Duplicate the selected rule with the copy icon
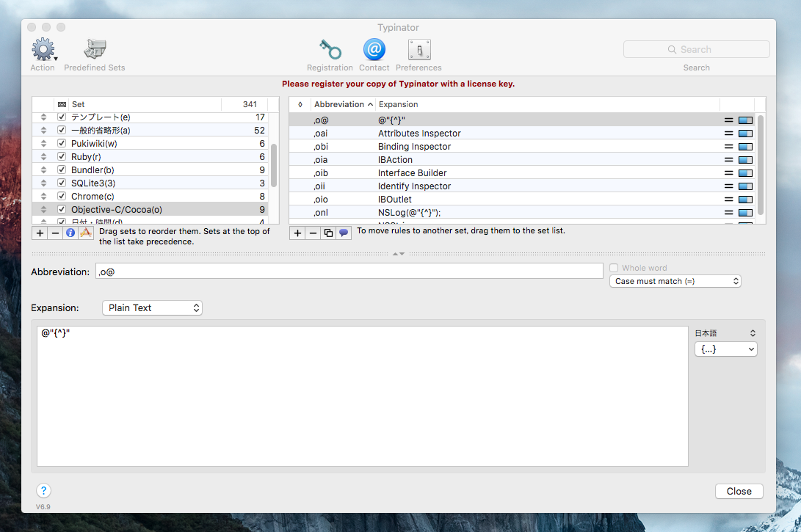This screenshot has height=532, width=801. coord(328,233)
